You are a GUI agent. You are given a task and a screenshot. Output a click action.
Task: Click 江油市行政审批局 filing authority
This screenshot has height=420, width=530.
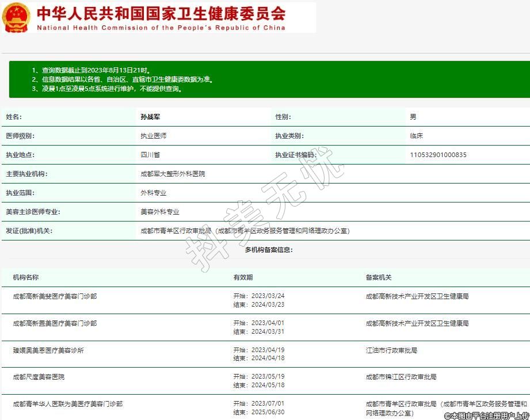(391, 350)
